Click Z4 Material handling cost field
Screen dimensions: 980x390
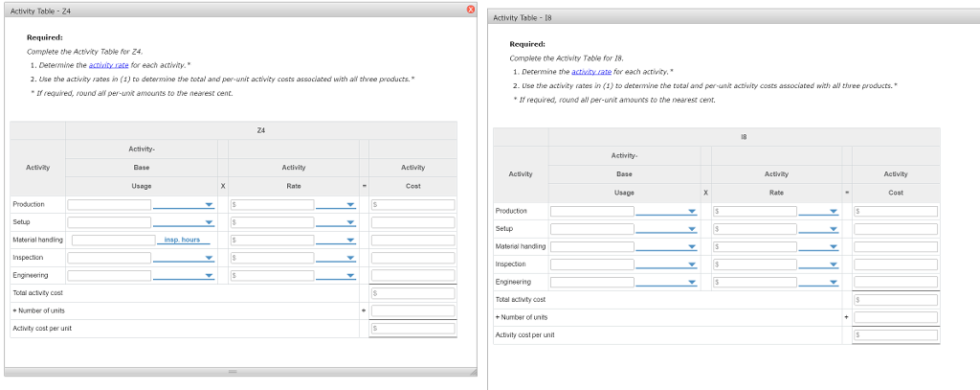(413, 240)
